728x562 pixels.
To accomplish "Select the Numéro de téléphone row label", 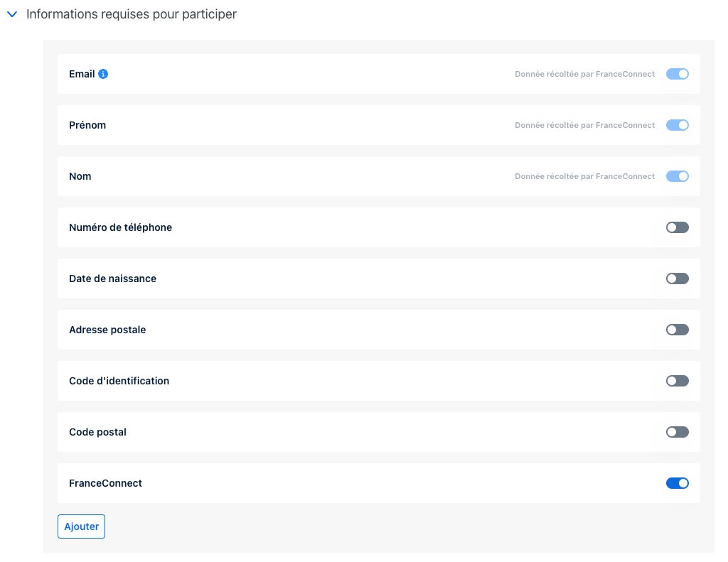I will coord(121,227).
